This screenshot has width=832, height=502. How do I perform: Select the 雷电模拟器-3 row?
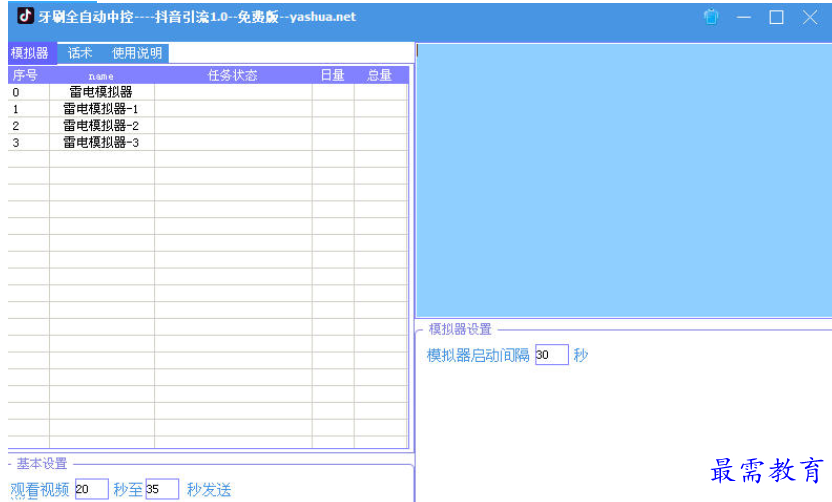coord(208,142)
